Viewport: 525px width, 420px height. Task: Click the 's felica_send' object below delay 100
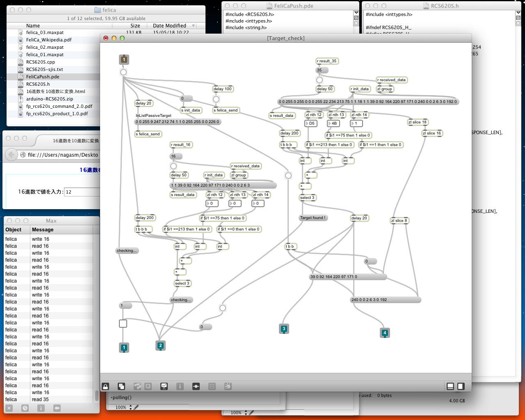[226, 110]
